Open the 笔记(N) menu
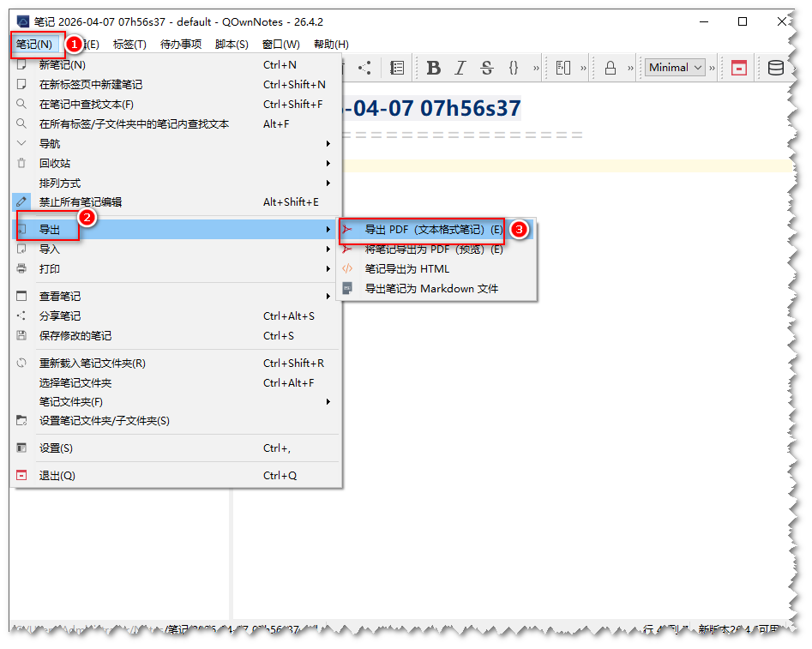This screenshot has width=812, height=649. pos(34,45)
